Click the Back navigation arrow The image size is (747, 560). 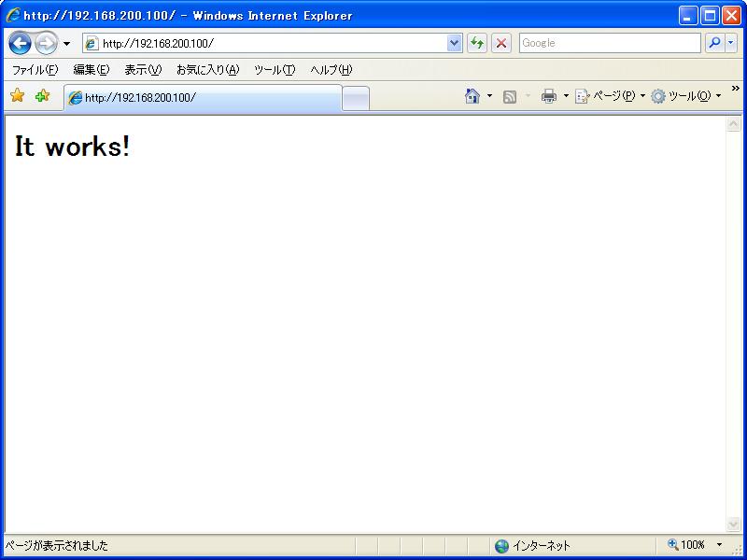(20, 43)
